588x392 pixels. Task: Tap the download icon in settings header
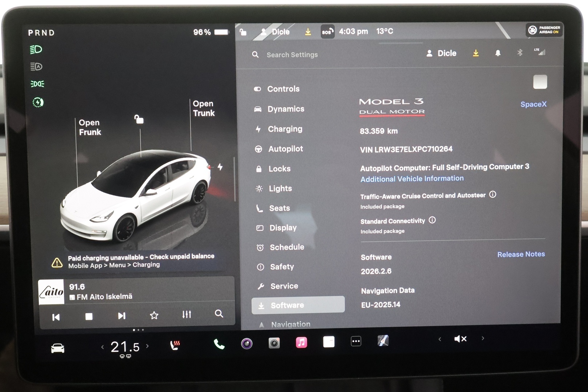476,53
